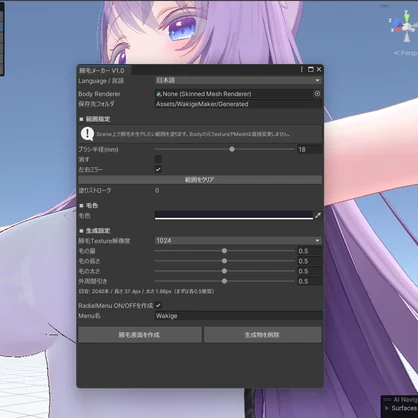The height and width of the screenshot is (418, 418).
Task: Pick hair color with eyedropper icon
Action: pyautogui.click(x=318, y=216)
